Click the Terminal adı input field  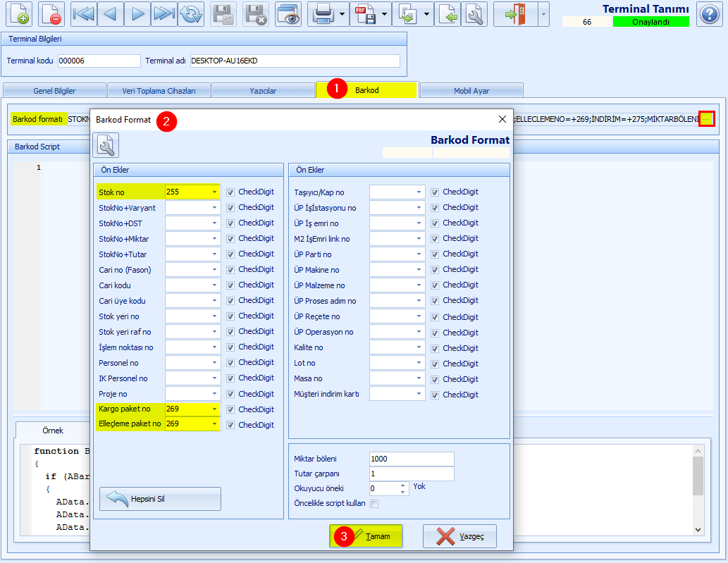(295, 61)
